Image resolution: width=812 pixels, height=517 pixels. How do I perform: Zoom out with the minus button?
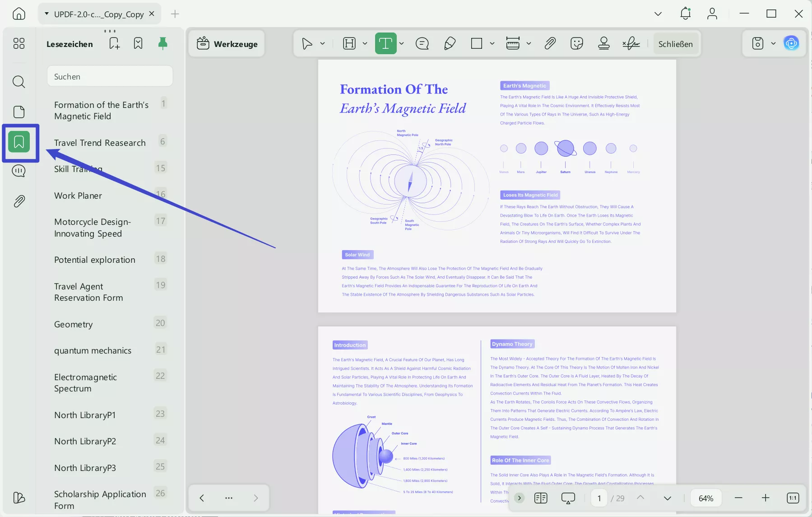point(738,498)
